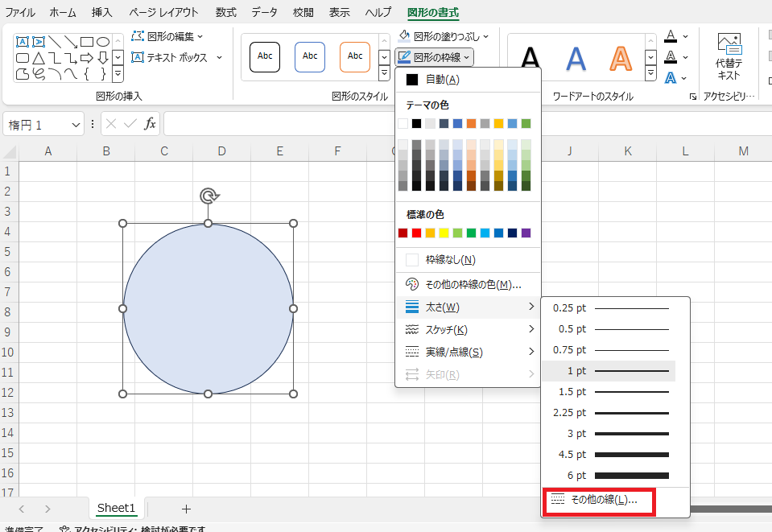772x532 pixels.
Task: Select 6 pt line weight
Action: click(609, 476)
